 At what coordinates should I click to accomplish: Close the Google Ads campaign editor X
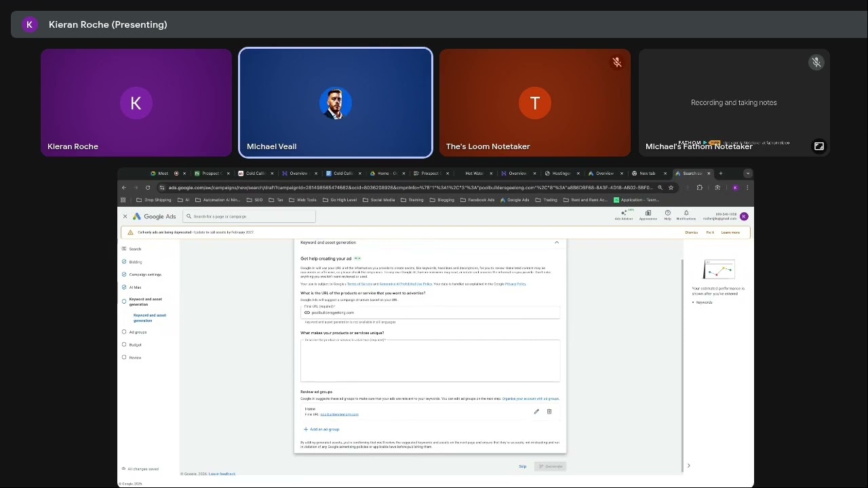pos(125,216)
